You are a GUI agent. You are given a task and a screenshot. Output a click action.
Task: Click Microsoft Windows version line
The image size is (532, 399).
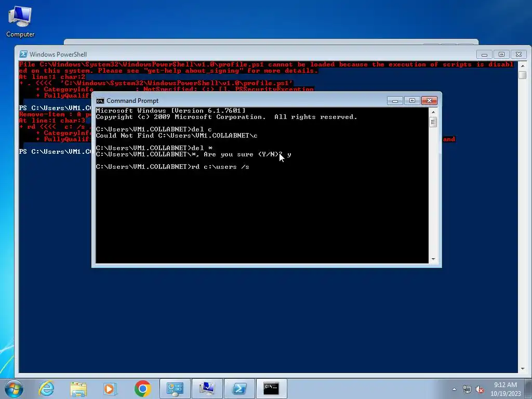(170, 111)
